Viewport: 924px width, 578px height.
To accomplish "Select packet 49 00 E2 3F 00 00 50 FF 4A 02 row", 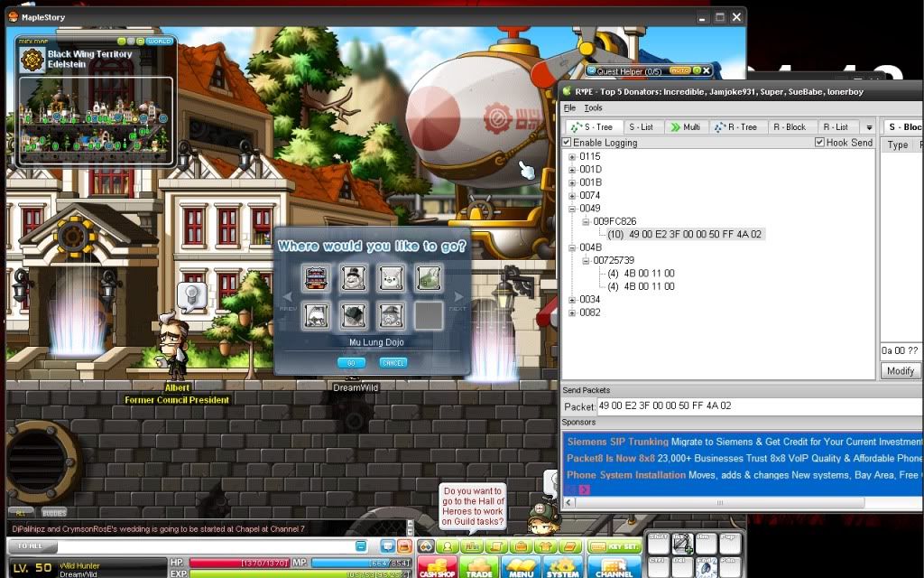I will click(685, 234).
